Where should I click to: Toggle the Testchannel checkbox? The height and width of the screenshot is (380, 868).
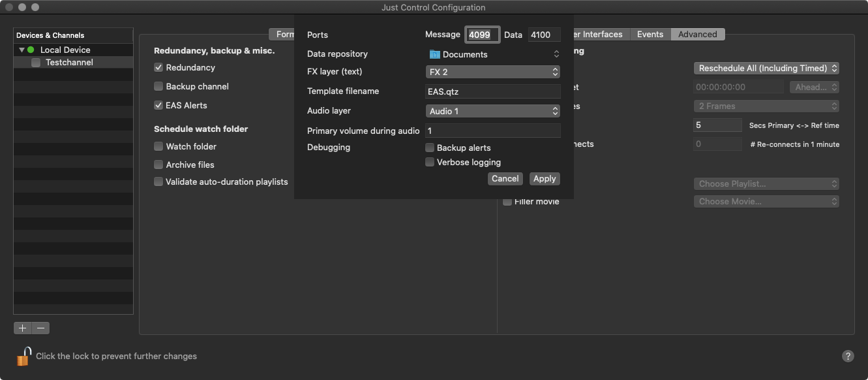click(x=36, y=63)
